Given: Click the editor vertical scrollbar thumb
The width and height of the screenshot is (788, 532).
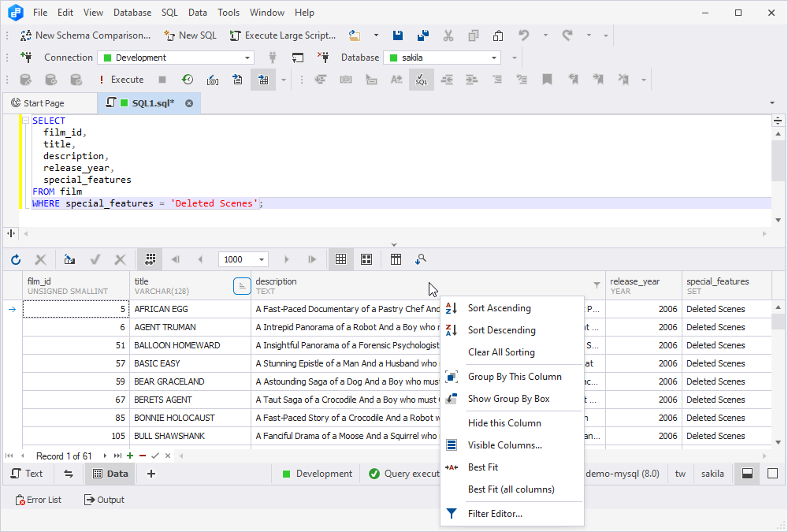Looking at the screenshot, I should [778, 160].
